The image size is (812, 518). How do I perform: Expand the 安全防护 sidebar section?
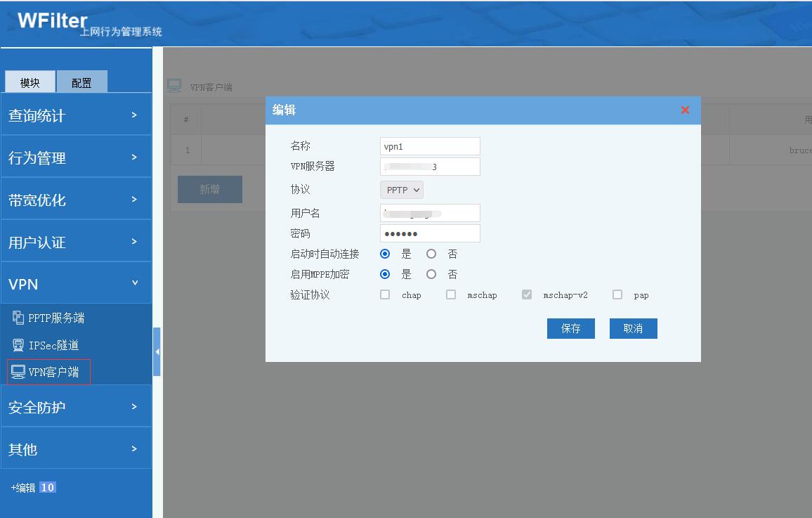(x=76, y=406)
